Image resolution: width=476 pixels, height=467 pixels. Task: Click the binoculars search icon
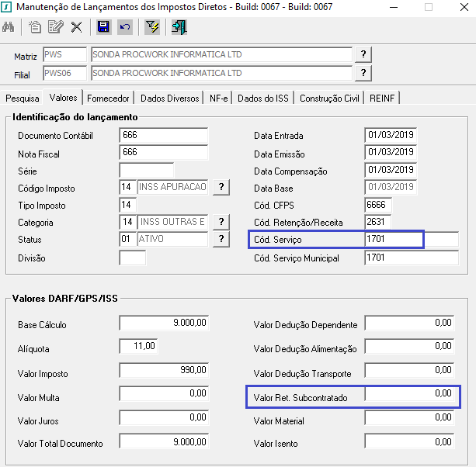pyautogui.click(x=9, y=27)
